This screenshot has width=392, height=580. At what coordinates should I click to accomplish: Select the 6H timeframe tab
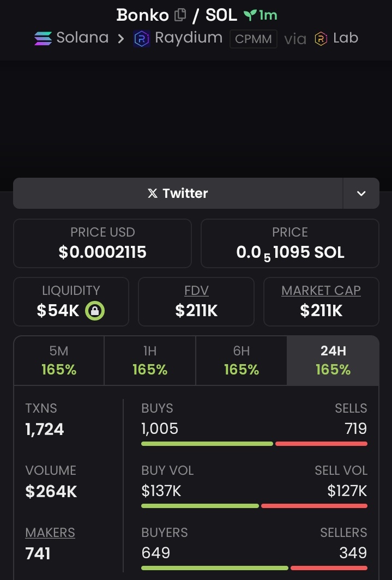pyautogui.click(x=241, y=360)
